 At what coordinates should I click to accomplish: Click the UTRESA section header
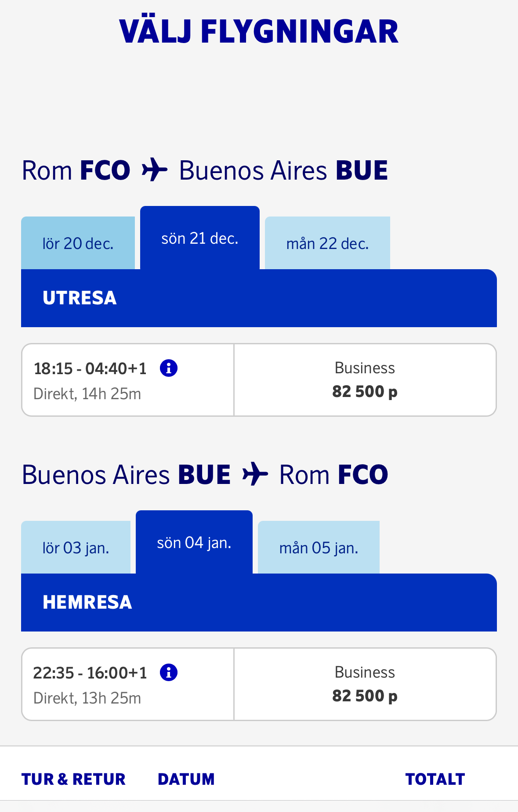coord(80,298)
